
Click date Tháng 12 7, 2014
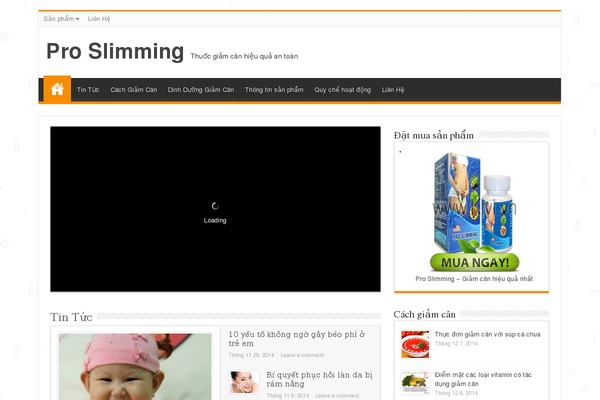pos(456,343)
